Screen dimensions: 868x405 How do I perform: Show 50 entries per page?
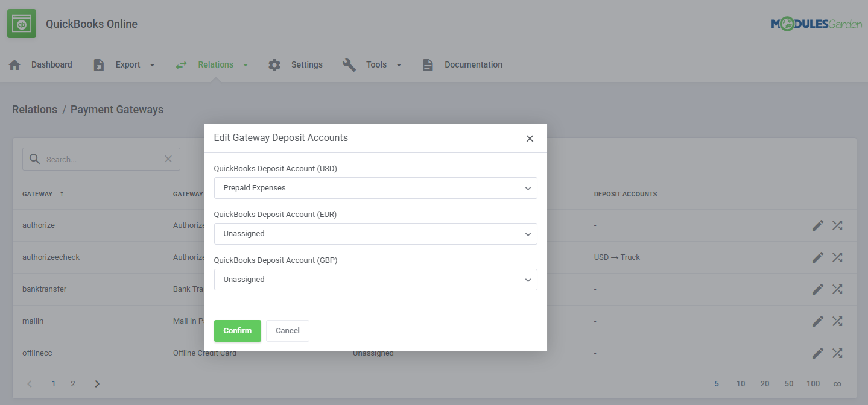point(789,384)
